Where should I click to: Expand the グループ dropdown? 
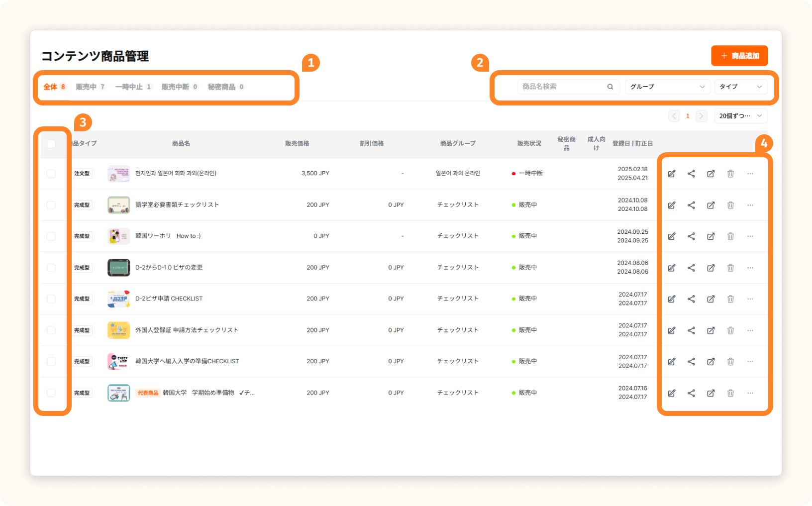pos(667,87)
